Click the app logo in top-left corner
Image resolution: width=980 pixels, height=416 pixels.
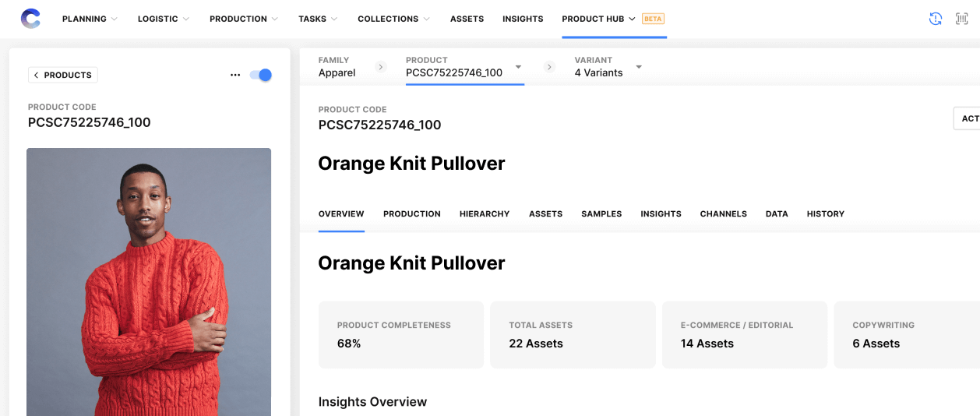click(30, 19)
